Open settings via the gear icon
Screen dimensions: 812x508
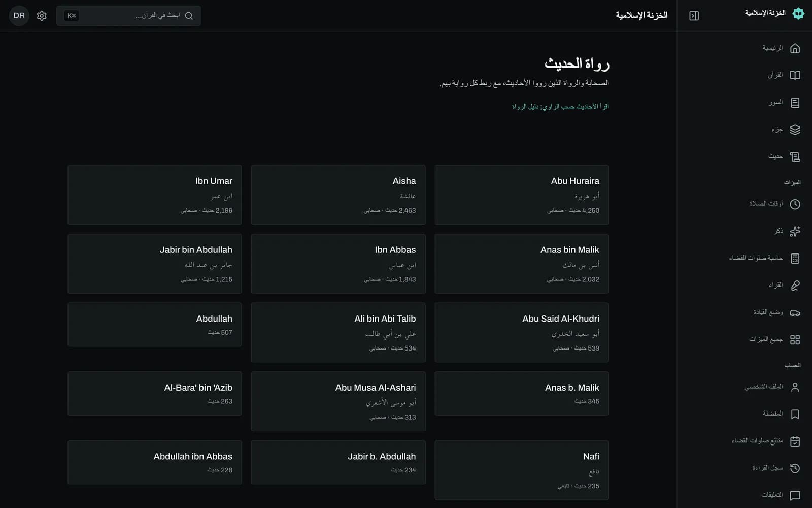click(x=42, y=16)
